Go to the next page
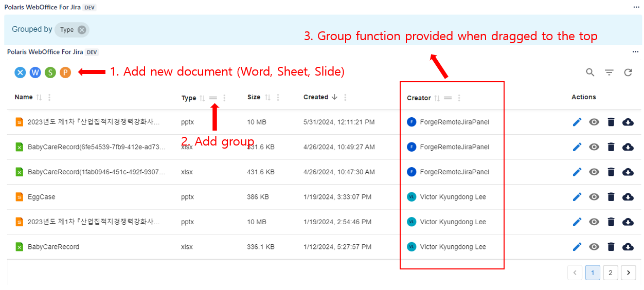This screenshot has height=290, width=644. point(629,273)
